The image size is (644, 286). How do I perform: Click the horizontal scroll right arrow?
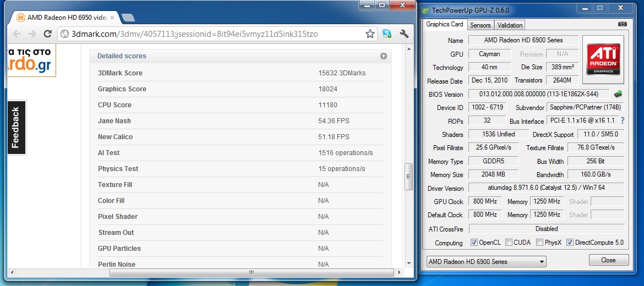[x=399, y=272]
